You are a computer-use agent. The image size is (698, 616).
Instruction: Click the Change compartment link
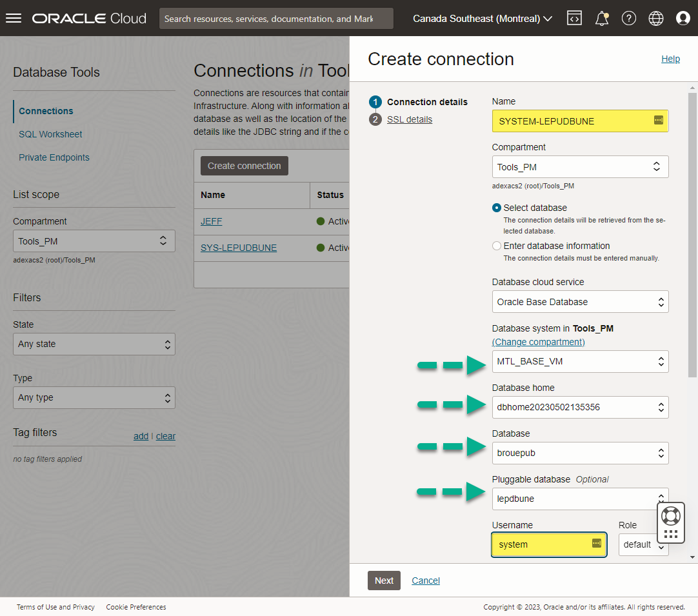[x=538, y=342]
